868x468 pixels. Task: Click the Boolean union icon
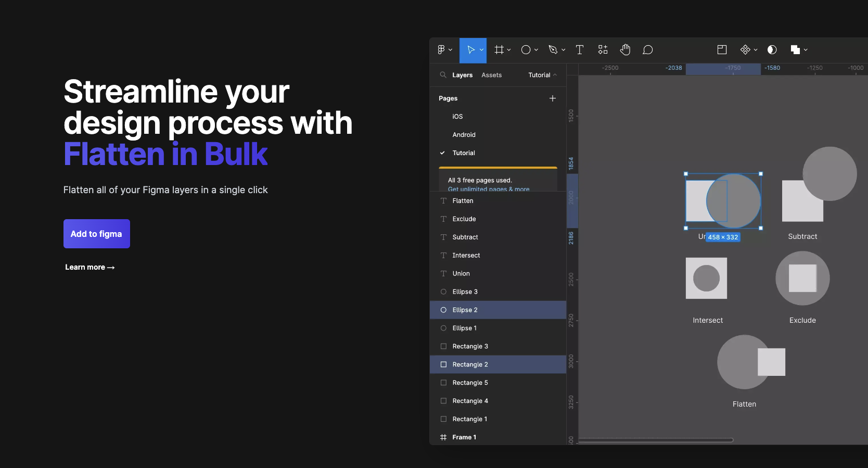(795, 50)
